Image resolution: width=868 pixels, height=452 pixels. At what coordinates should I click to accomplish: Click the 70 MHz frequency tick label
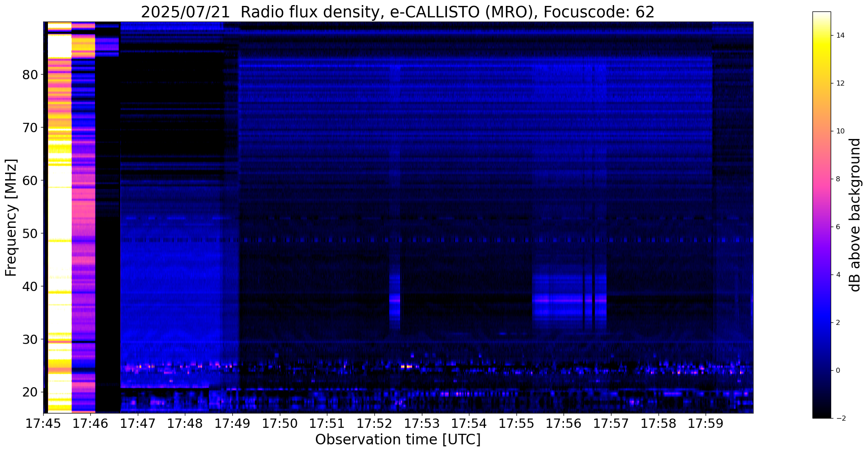coord(30,128)
